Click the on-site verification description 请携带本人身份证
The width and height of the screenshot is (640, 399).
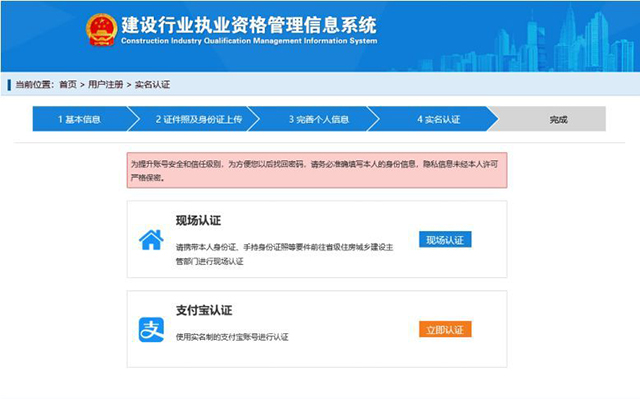pyautogui.click(x=284, y=254)
